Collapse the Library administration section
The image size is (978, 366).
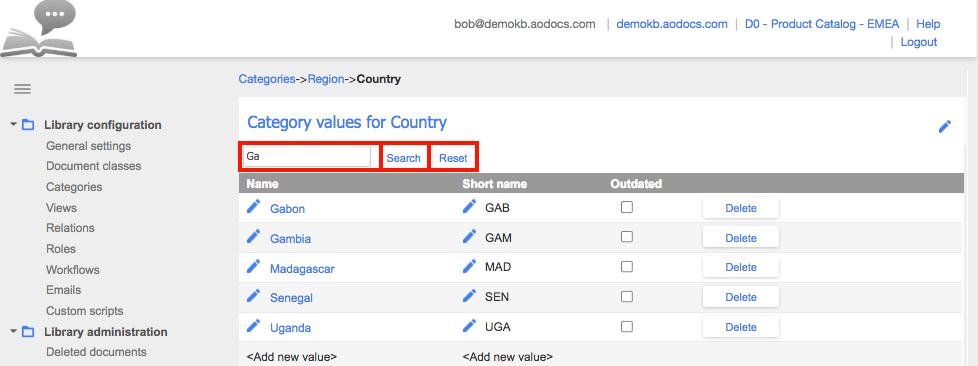click(x=13, y=332)
